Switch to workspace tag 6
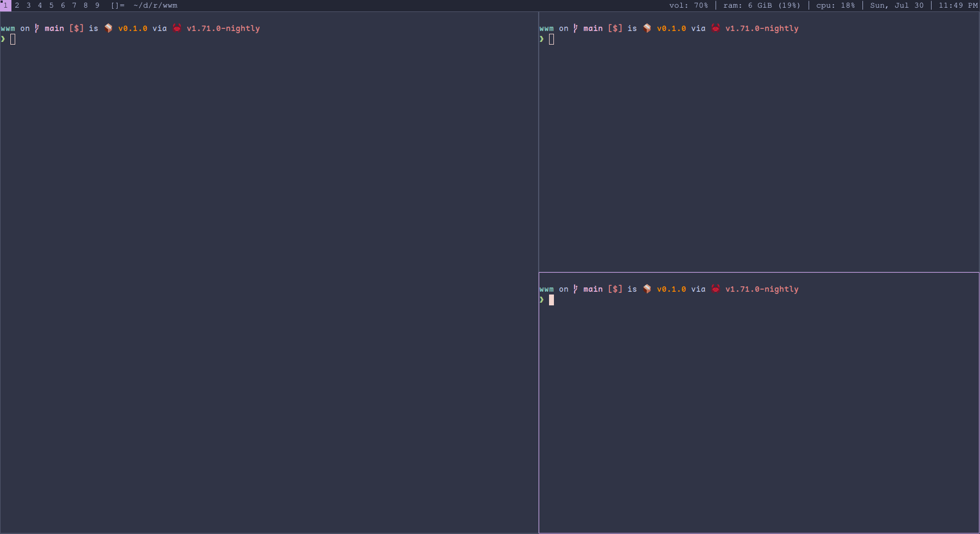The height and width of the screenshot is (534, 980). point(63,5)
